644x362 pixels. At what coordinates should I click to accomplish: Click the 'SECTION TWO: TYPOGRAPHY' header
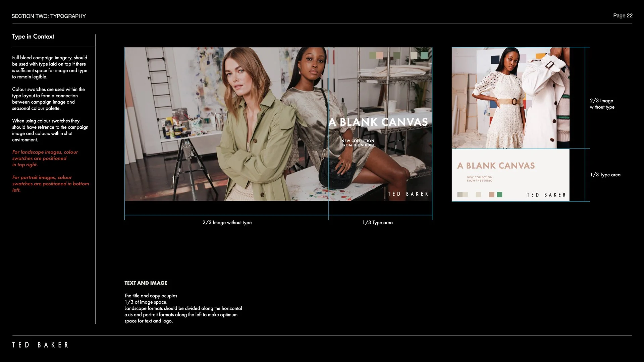pos(49,16)
